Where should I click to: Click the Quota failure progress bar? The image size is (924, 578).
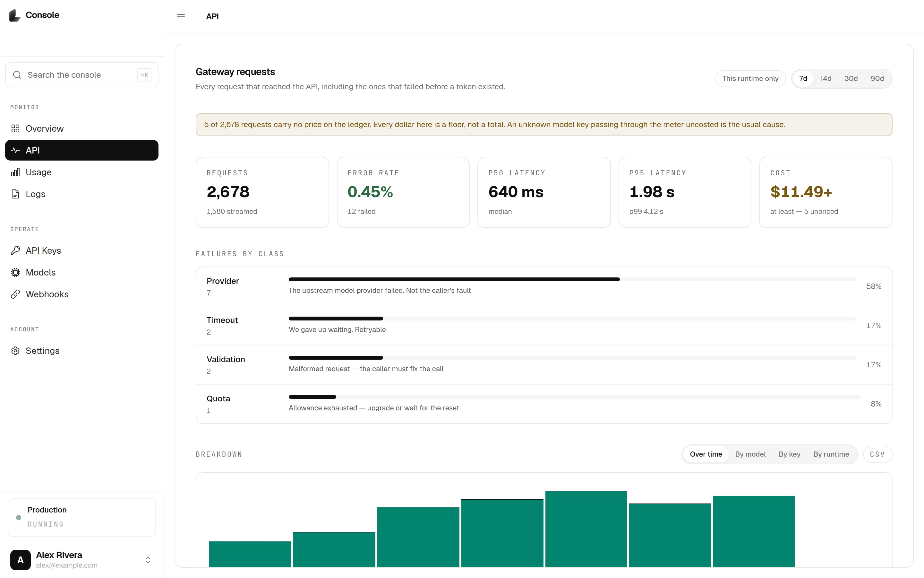pyautogui.click(x=574, y=397)
